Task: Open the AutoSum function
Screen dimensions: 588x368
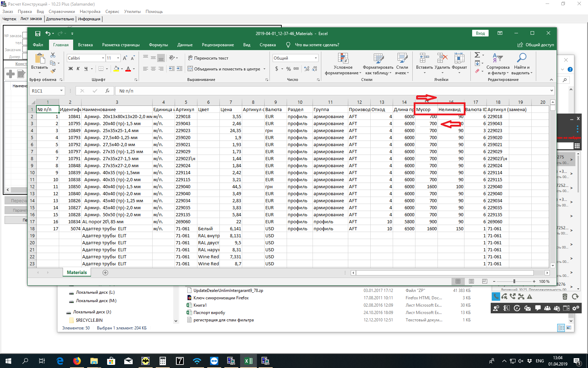Action: 477,55
